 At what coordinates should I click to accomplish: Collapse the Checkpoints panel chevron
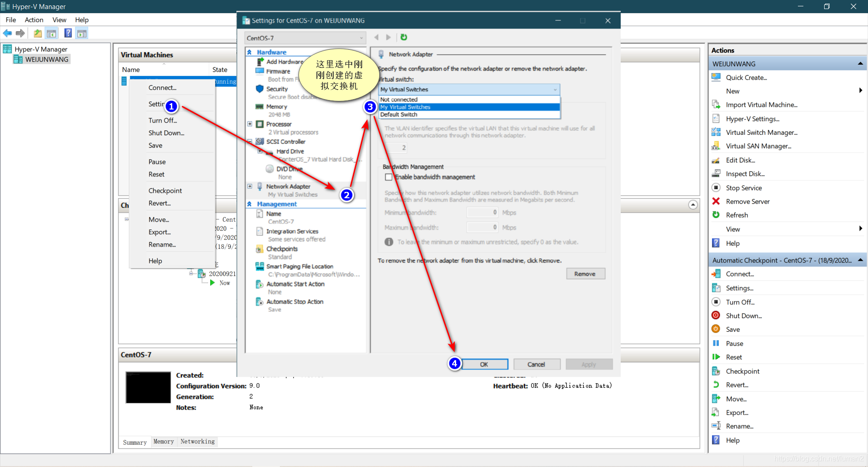point(693,205)
